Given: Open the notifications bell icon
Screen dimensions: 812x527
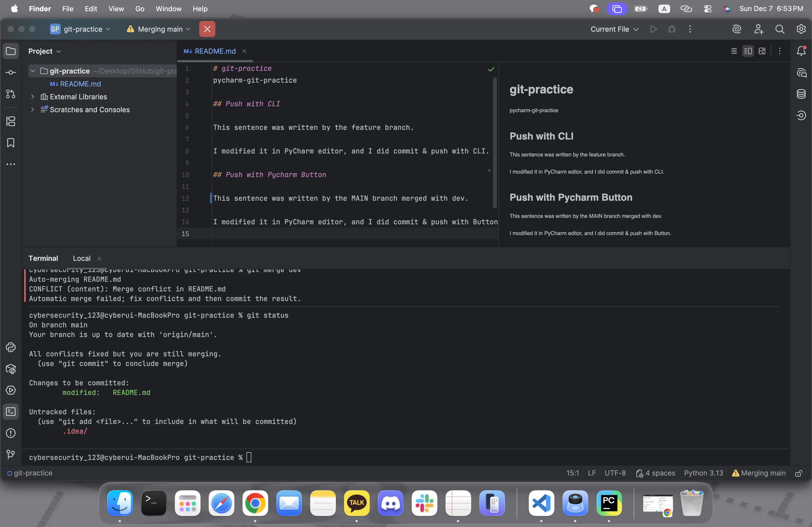Looking at the screenshot, I should point(801,51).
